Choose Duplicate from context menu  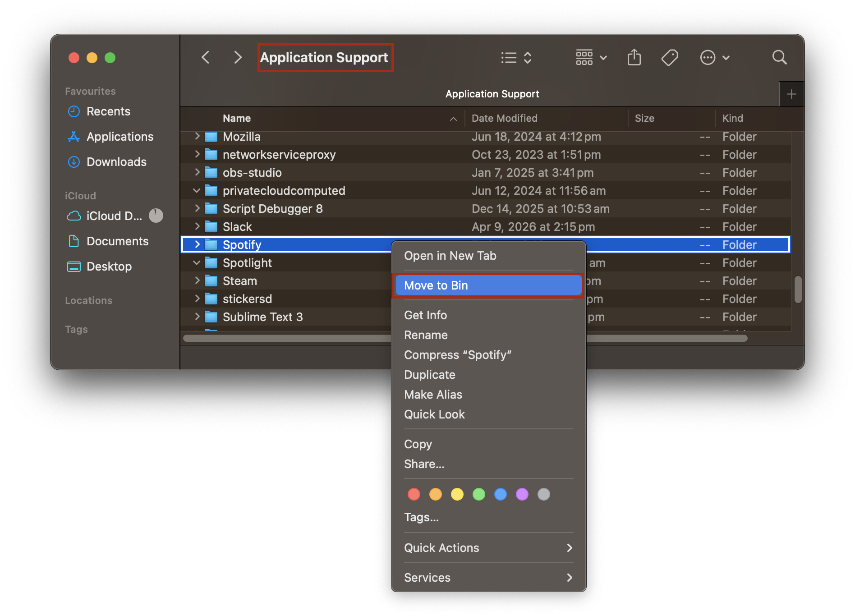tap(488, 375)
